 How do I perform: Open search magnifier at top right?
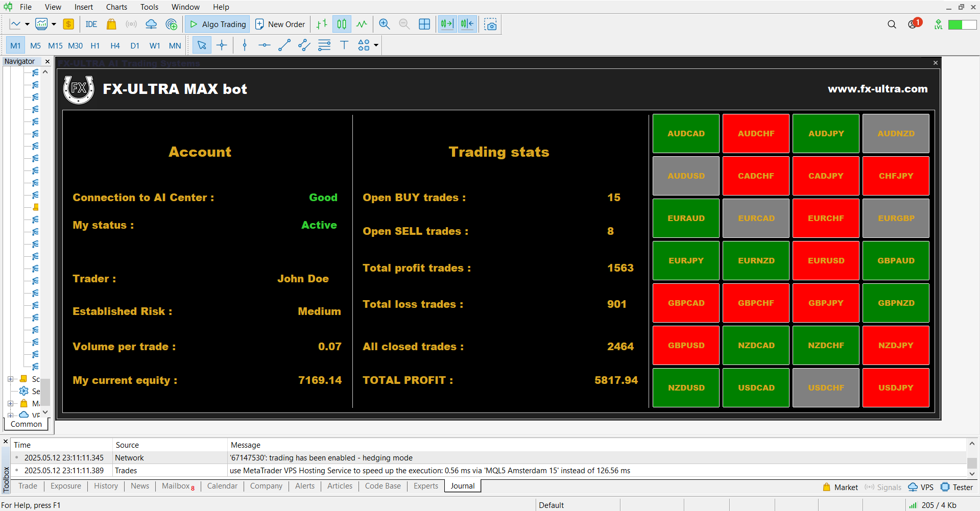(892, 24)
